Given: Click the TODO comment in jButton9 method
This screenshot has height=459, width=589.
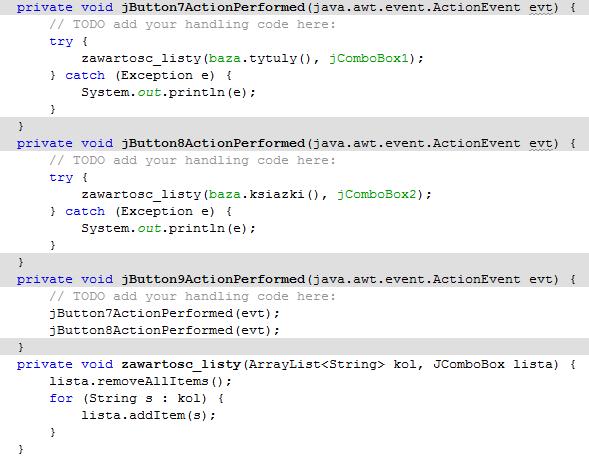Looking at the screenshot, I should pos(192,297).
